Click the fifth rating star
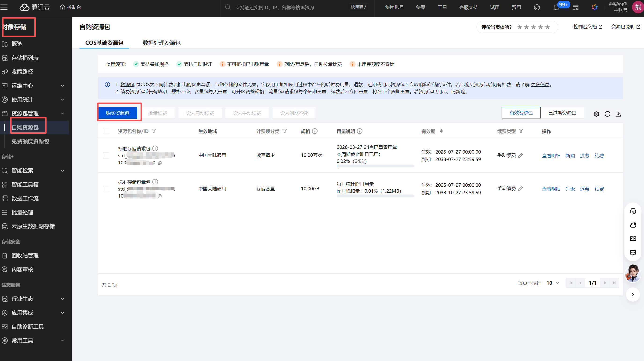 547,27
